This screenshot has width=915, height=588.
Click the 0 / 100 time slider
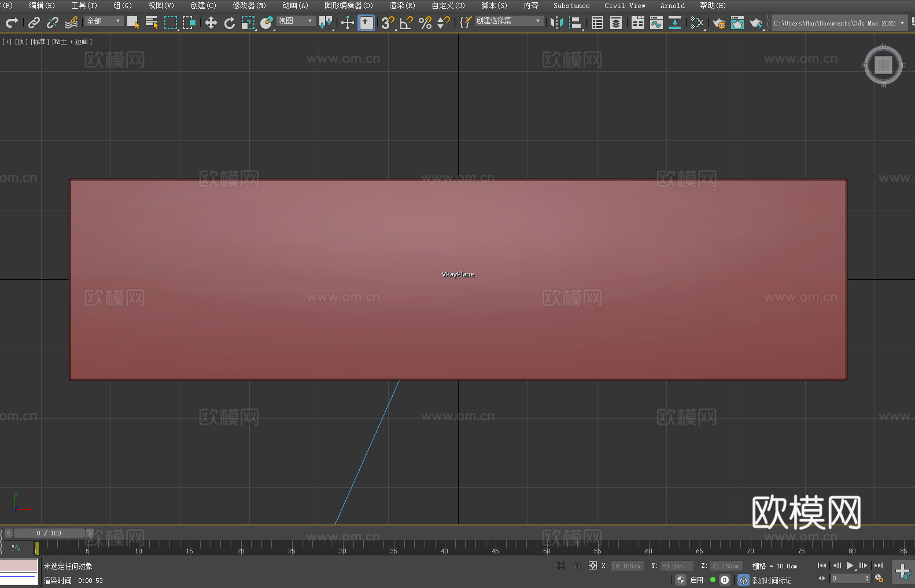click(x=49, y=533)
